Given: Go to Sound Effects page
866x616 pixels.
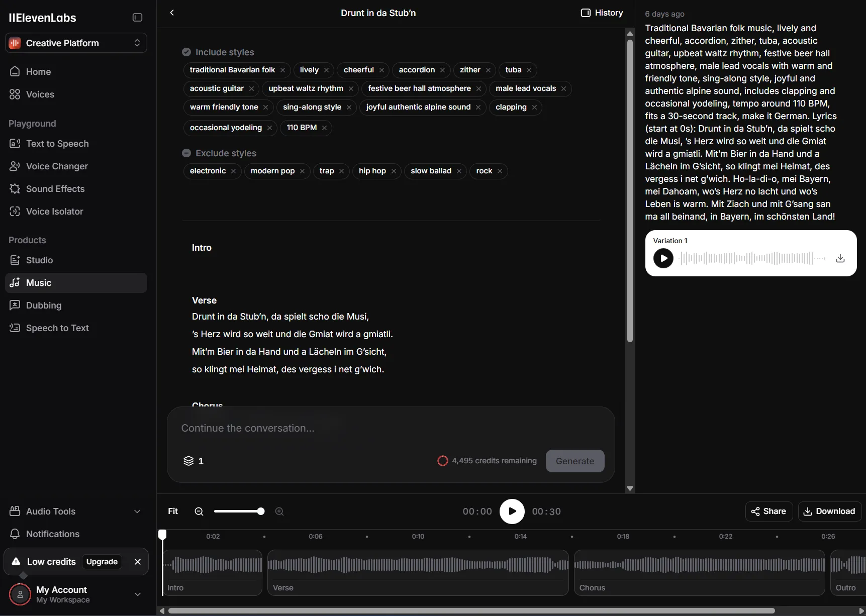Looking at the screenshot, I should pyautogui.click(x=55, y=189).
